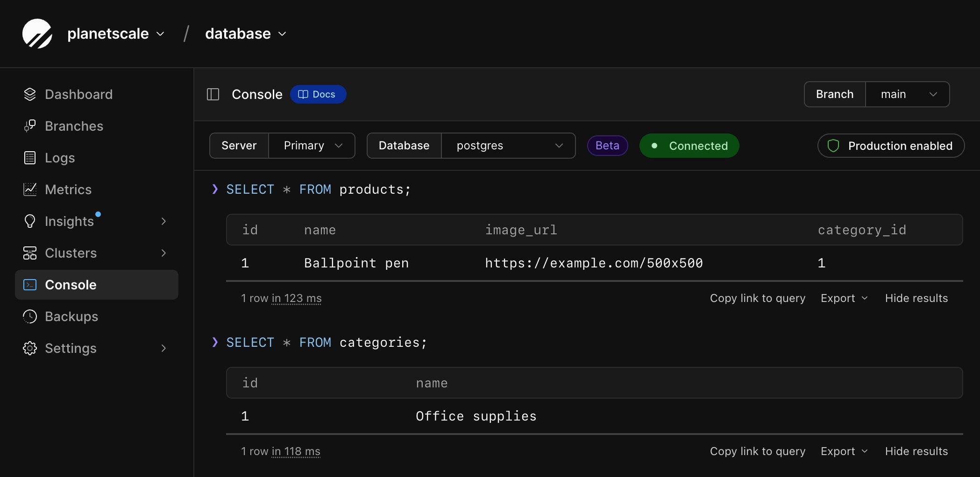Click the prompt arrow before categories query
This screenshot has width=980, height=477.
(215, 342)
